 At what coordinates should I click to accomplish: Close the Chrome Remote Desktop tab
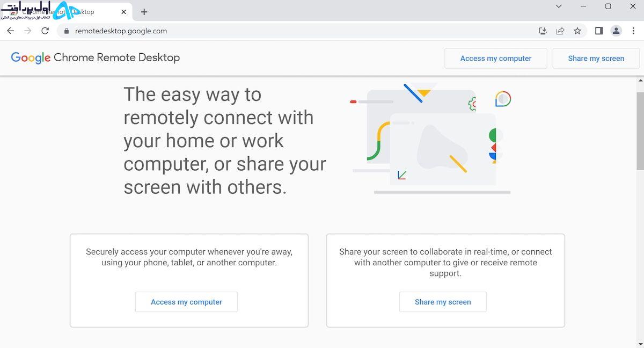tap(124, 12)
